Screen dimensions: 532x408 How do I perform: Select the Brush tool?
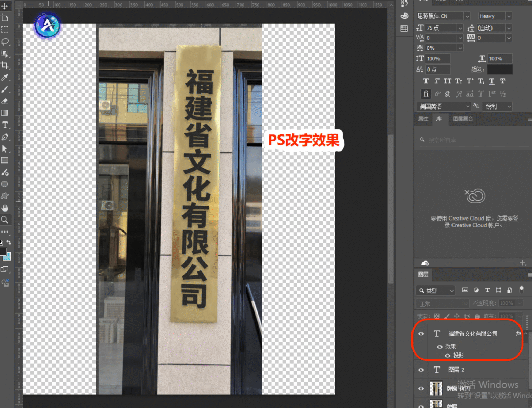[5, 89]
